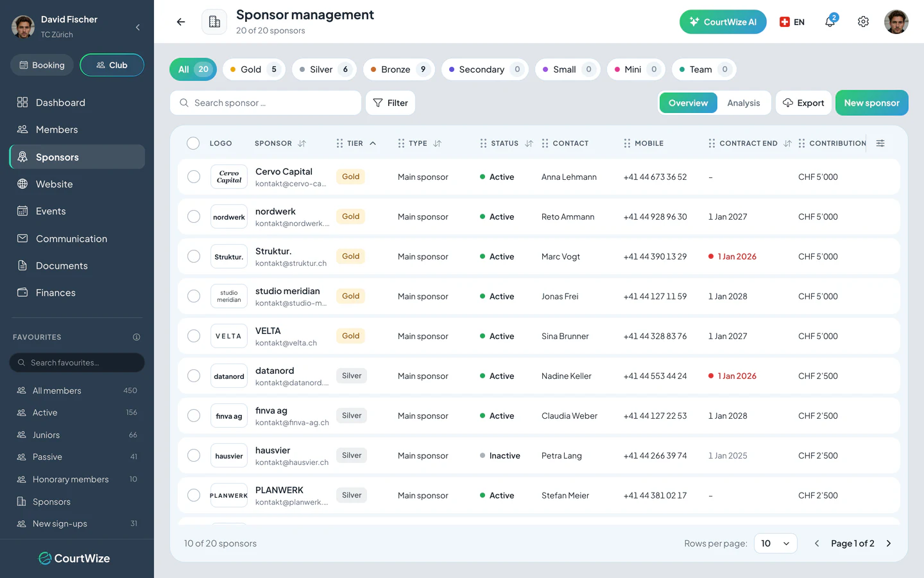The width and height of the screenshot is (924, 578).
Task: Sort by the Type column arrows
Action: [437, 143]
